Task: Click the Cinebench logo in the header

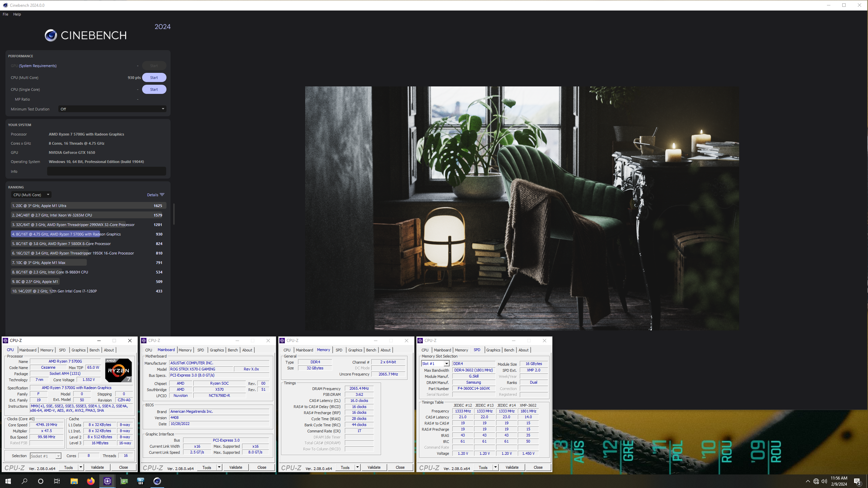Action: coord(85,35)
